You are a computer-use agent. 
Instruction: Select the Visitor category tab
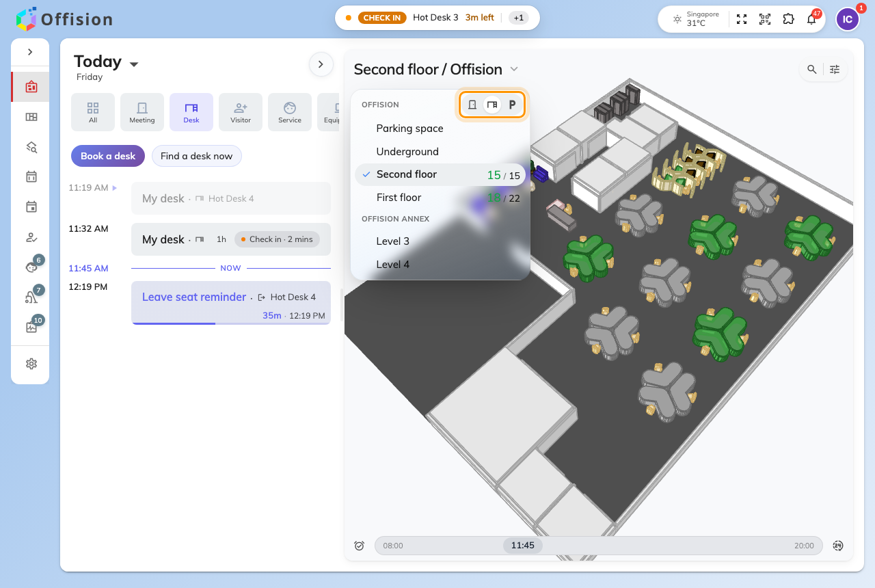pyautogui.click(x=241, y=112)
